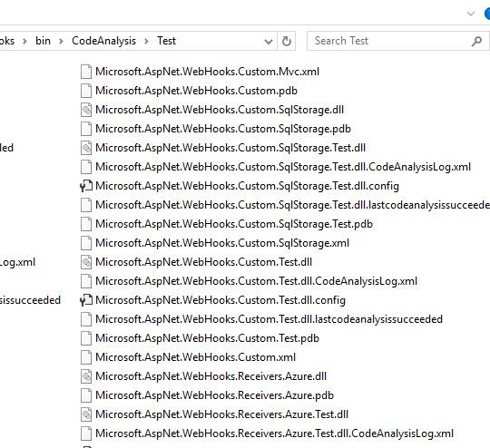Select file name Microsoft.AspNet.WebHooks.Custom.Mvc.xml
The width and height of the screenshot is (490, 448).
click(207, 72)
